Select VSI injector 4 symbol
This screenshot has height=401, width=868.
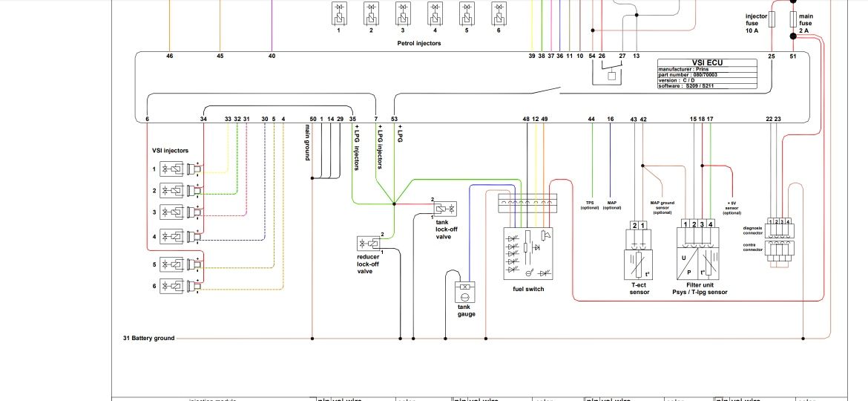click(x=171, y=236)
